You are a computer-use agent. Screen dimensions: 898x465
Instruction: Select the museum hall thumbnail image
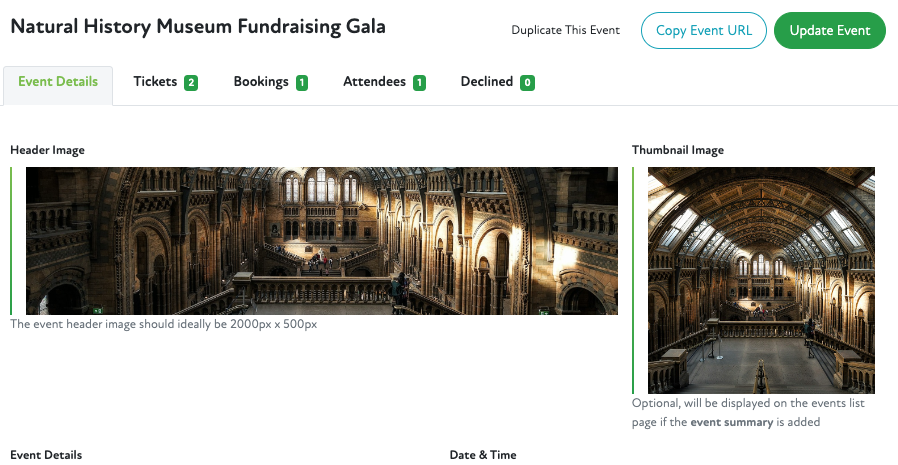761,280
